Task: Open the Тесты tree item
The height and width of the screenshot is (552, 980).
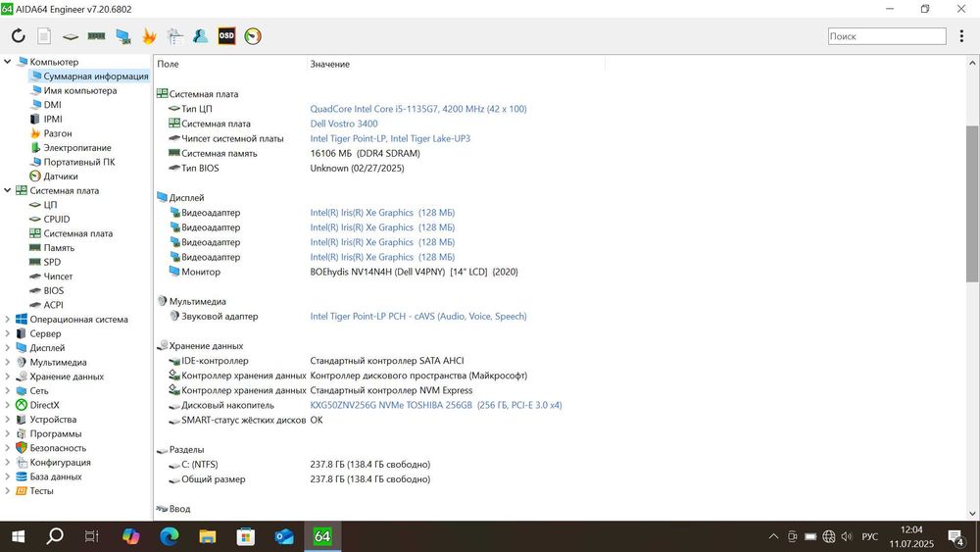Action: pyautogui.click(x=35, y=491)
